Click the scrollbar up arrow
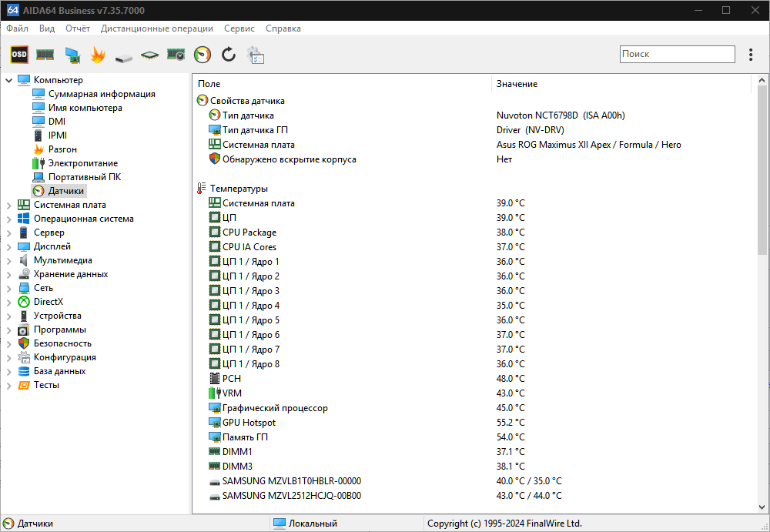This screenshot has height=532, width=770. (762, 80)
